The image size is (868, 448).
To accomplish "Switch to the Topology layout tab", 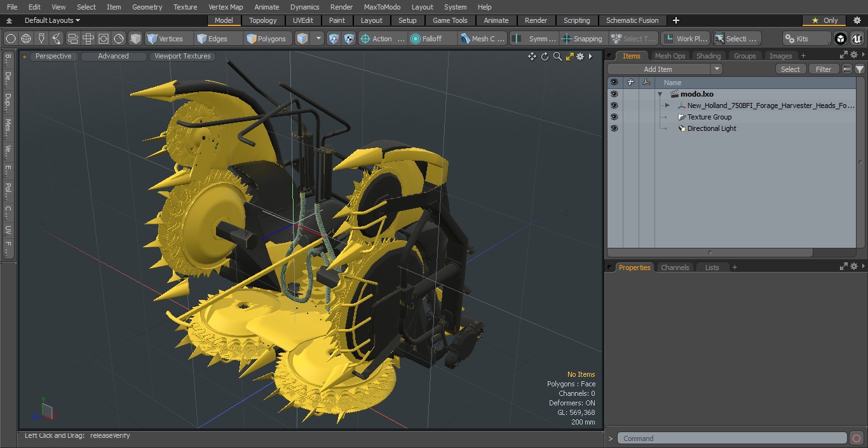I will (263, 20).
